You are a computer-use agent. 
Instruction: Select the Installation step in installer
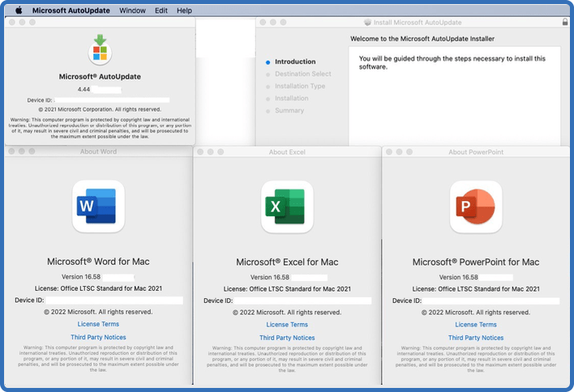[x=291, y=98]
